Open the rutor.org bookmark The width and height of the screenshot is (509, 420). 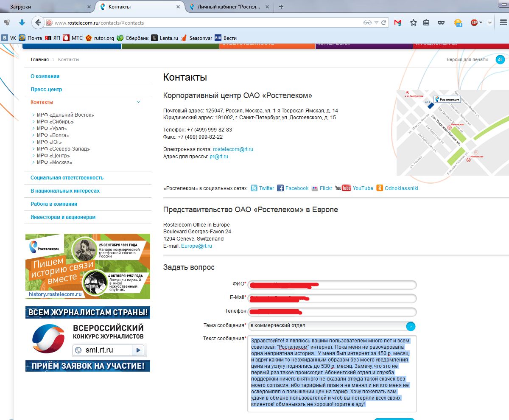(100, 38)
